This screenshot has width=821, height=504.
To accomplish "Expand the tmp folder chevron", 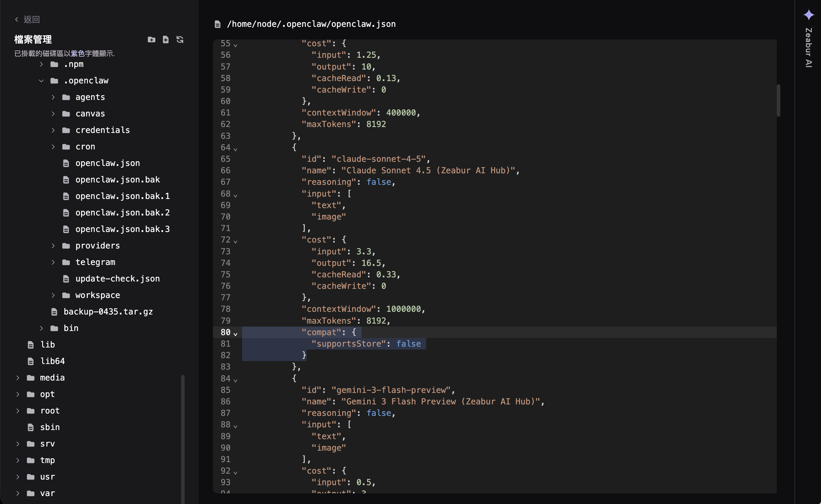I will point(18,460).
